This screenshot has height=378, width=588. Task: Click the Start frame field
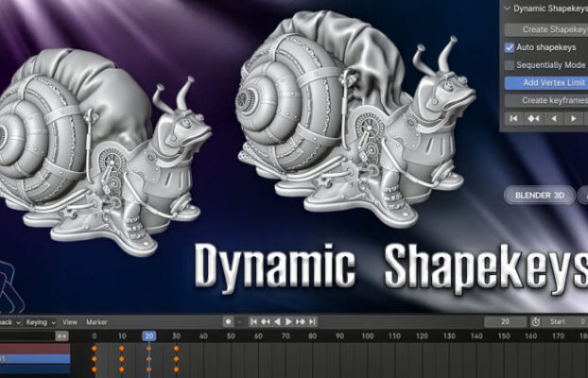565,321
